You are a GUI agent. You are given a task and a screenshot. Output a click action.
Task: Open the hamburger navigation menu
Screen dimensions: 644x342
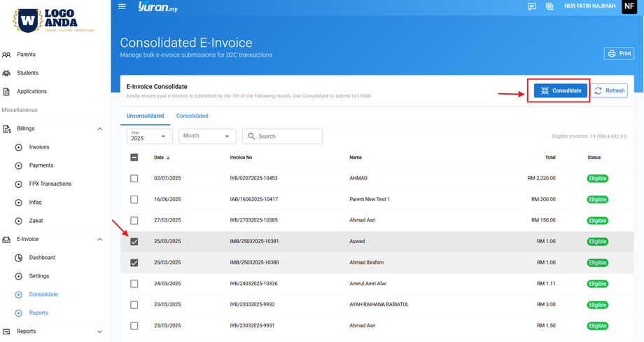(x=122, y=6)
